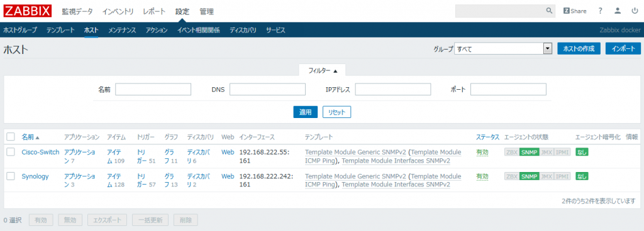Click the Zabbix logo
The width and height of the screenshot is (644, 231).
pos(28,11)
